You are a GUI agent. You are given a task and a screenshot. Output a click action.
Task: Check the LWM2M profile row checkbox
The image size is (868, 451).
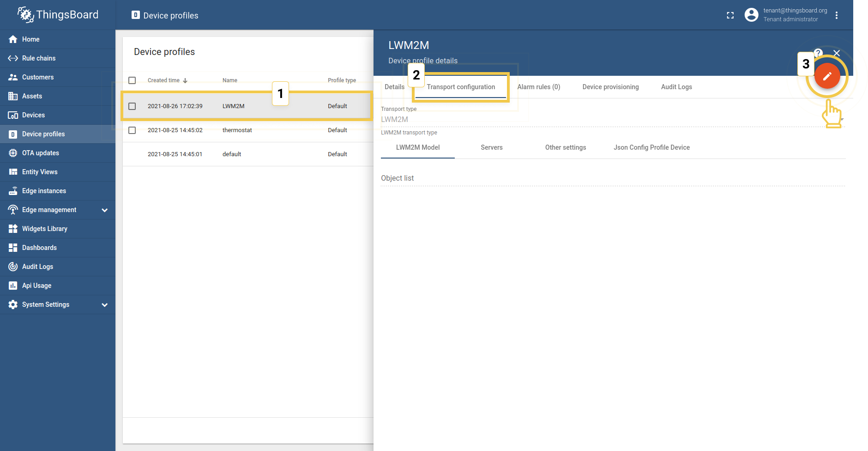(x=132, y=106)
